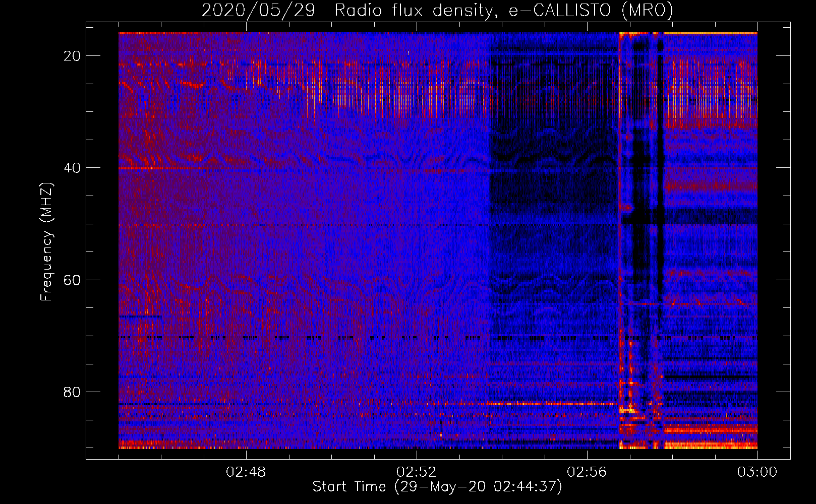
Task: Click the '02:48' time tick label
Action: [246, 472]
